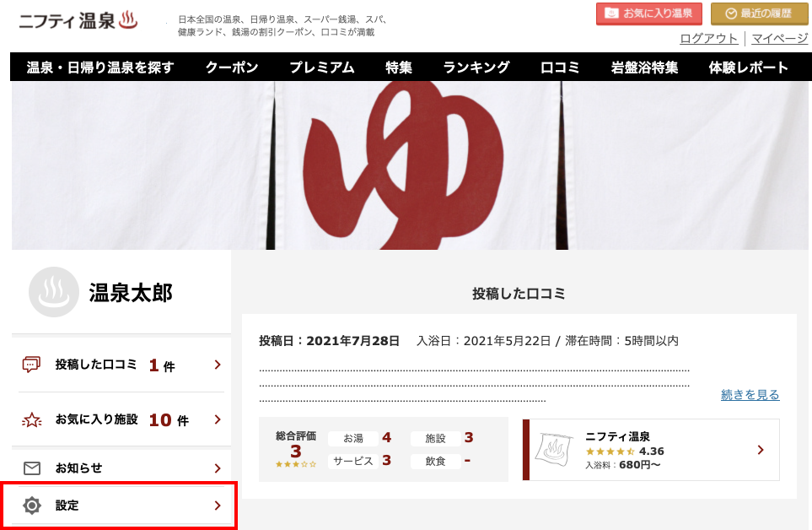Click the star icon beside お気に入り施設
This screenshot has width=812, height=530.
coord(31,419)
